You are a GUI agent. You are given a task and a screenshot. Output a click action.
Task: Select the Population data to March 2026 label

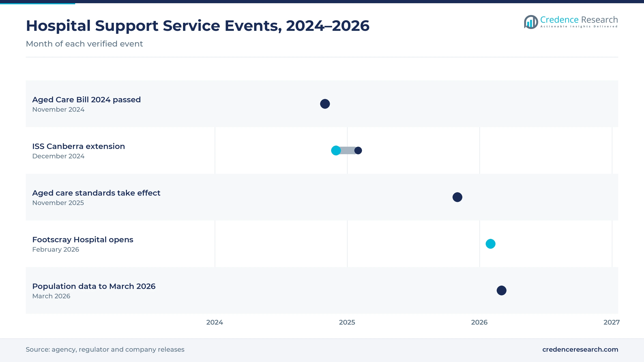click(94, 286)
